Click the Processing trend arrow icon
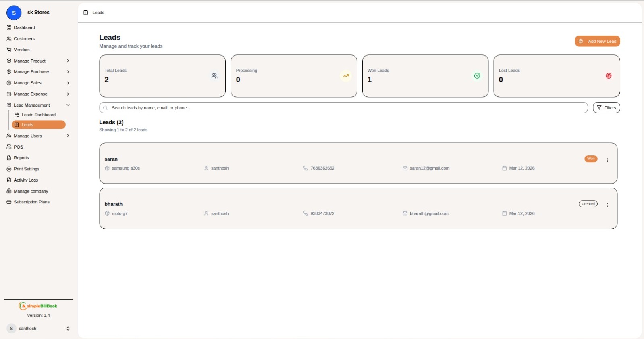The width and height of the screenshot is (644, 339). click(345, 76)
